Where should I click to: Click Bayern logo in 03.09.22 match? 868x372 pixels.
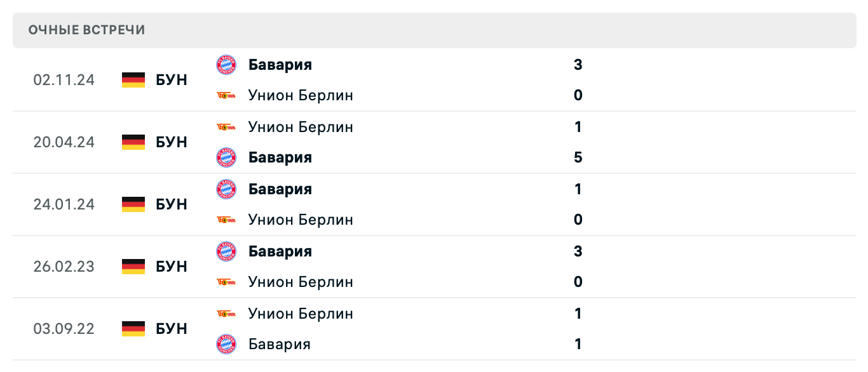point(226,344)
